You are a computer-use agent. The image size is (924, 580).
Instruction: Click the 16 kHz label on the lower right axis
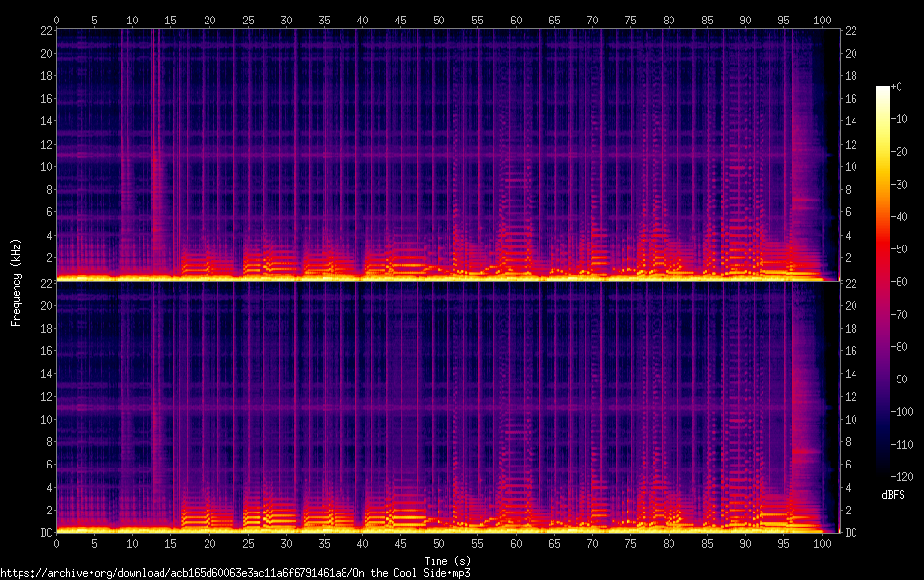[x=851, y=350]
